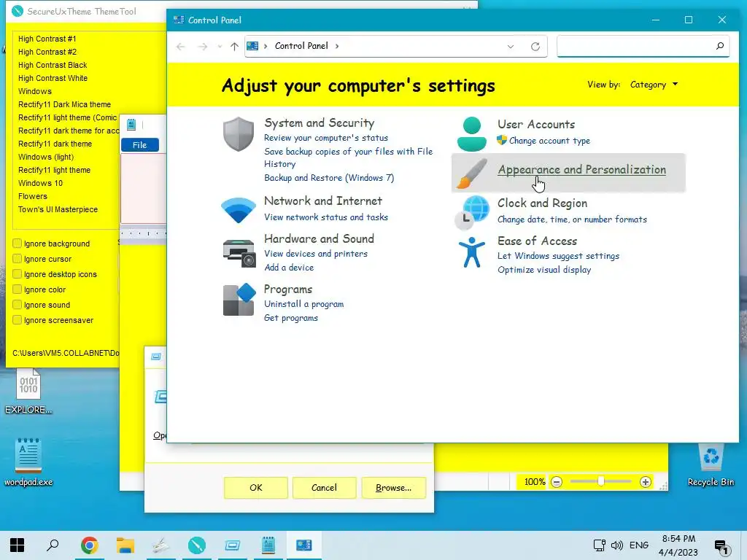Click the volume icon in system tray
747x560 pixels.
pos(617,545)
